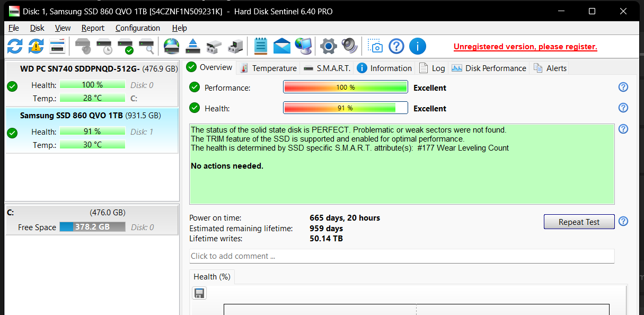The image size is (644, 315).
Task: Switch to the S.M.A.R.T. tab
Action: click(x=327, y=68)
